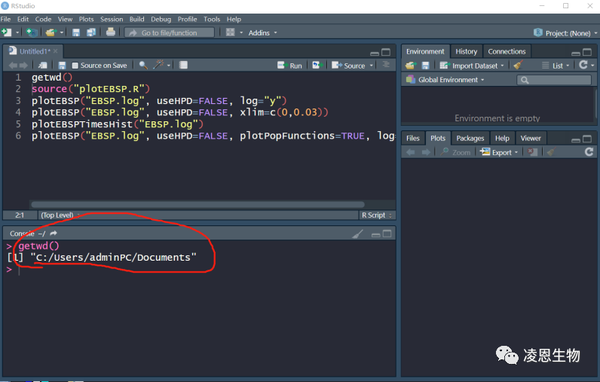Re-run the previous code region icon

tap(317, 65)
